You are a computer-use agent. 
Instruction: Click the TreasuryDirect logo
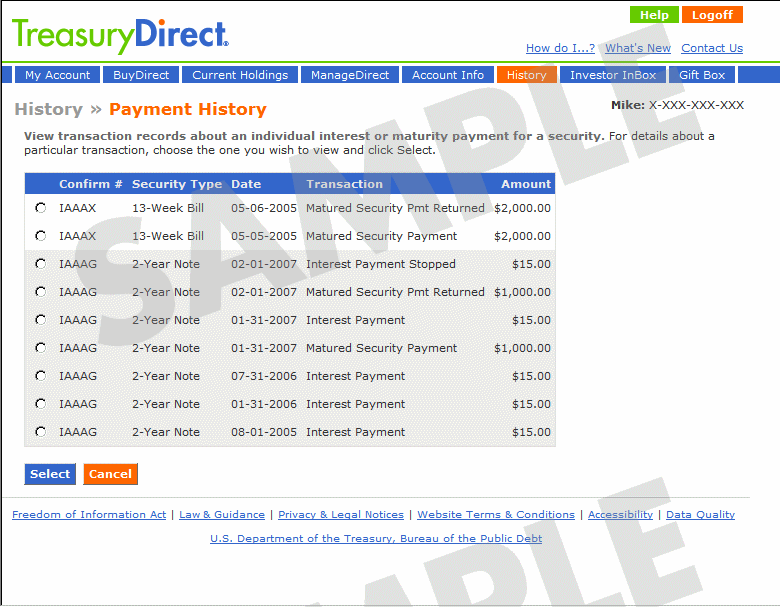(x=120, y=36)
